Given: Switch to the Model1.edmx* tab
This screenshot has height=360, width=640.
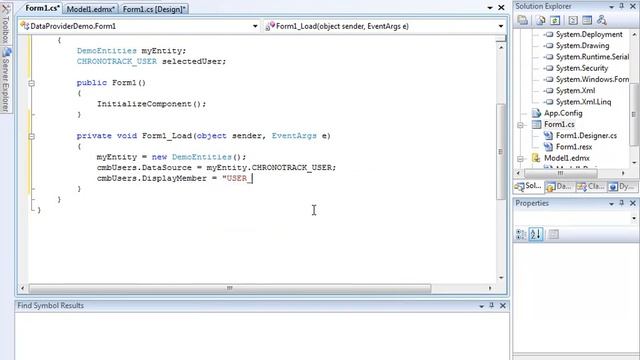Looking at the screenshot, I should tap(91, 9).
